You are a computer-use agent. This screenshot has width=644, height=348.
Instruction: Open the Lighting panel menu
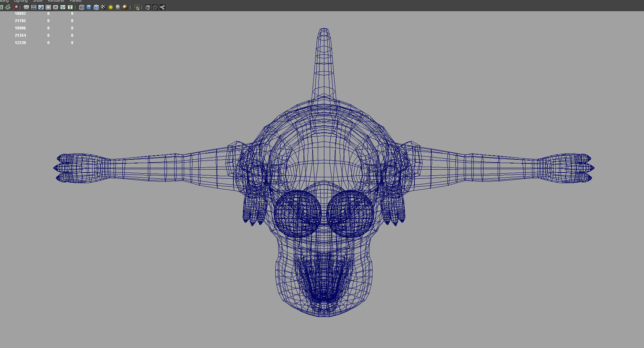20,1
